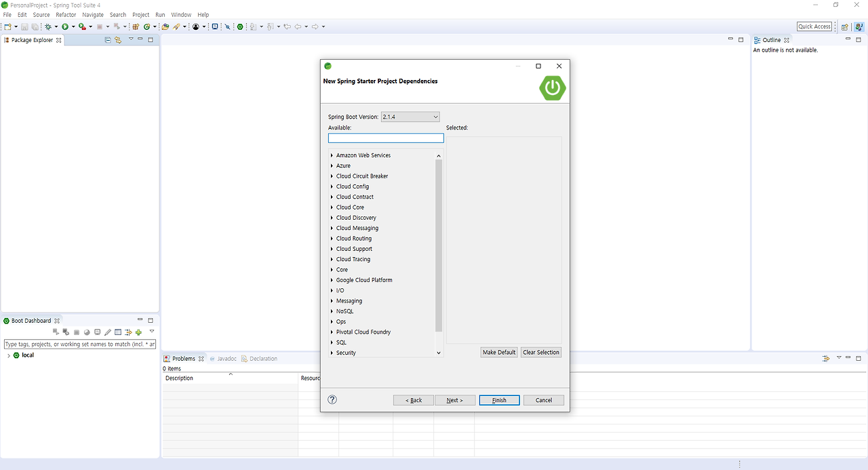
Task: Open the Spring Boot Version dropdown
Action: pos(410,117)
